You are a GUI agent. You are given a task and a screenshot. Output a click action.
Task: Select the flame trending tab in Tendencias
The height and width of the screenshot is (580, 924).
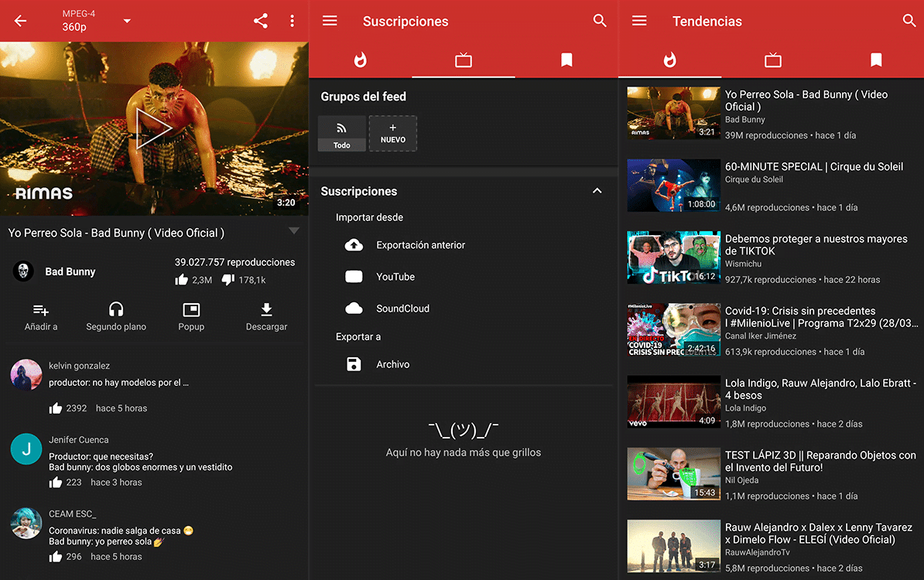669,60
